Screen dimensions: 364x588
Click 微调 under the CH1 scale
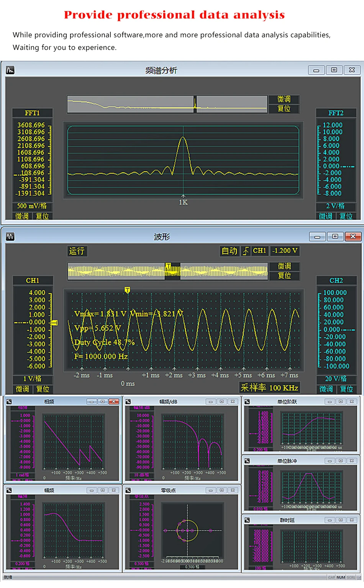coord(22,389)
